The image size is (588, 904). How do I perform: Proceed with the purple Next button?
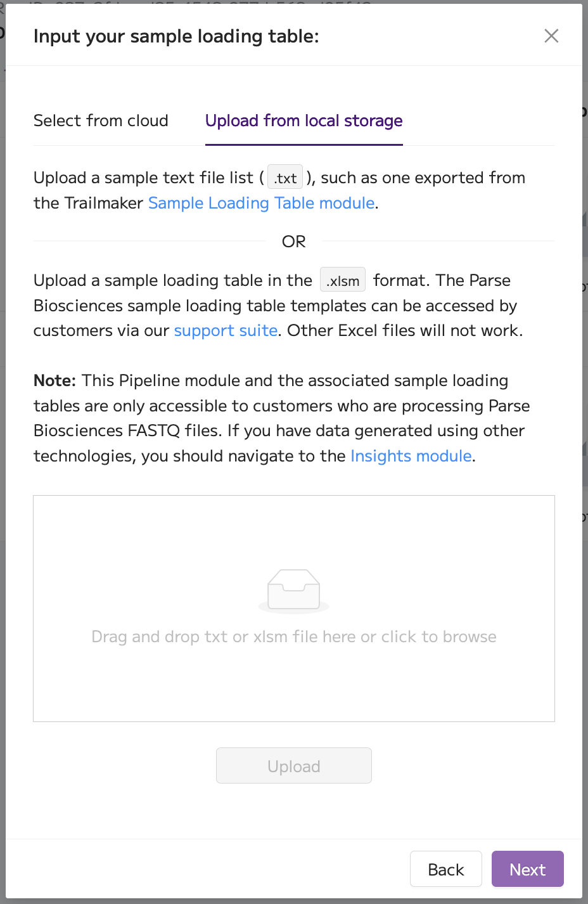pyautogui.click(x=528, y=869)
